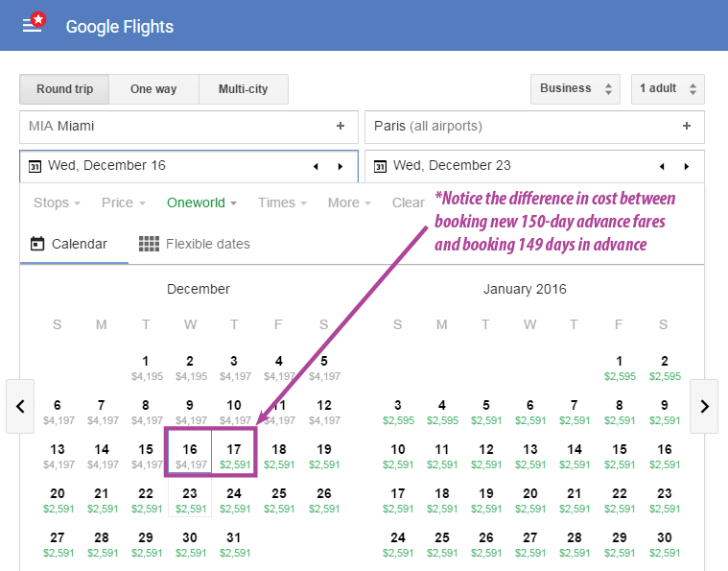The image size is (728, 571).
Task: Select December 1 priced $4,195
Action: pyautogui.click(x=146, y=368)
